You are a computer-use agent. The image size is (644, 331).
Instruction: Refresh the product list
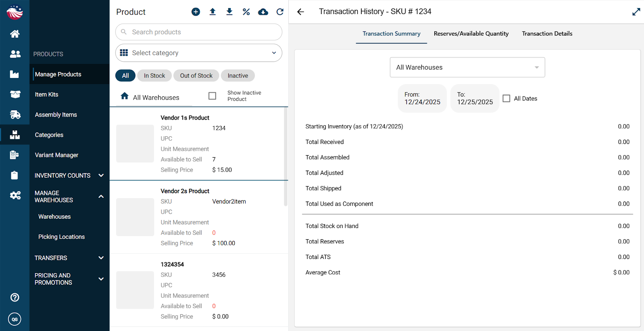[x=280, y=12]
